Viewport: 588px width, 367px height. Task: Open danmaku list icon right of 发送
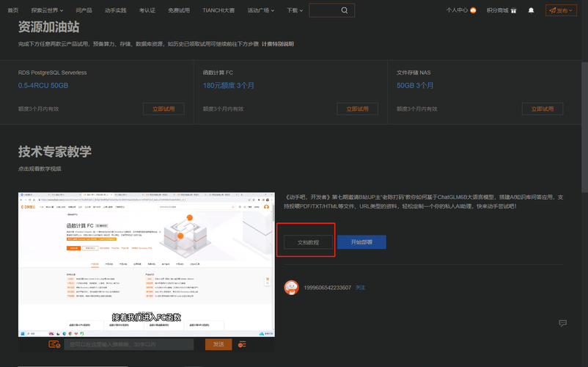(x=242, y=344)
